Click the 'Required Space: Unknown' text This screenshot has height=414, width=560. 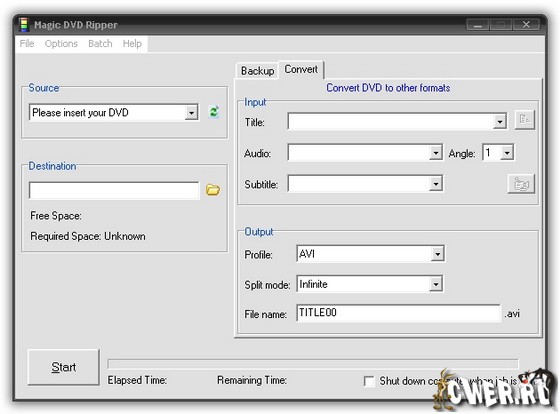pyautogui.click(x=88, y=236)
